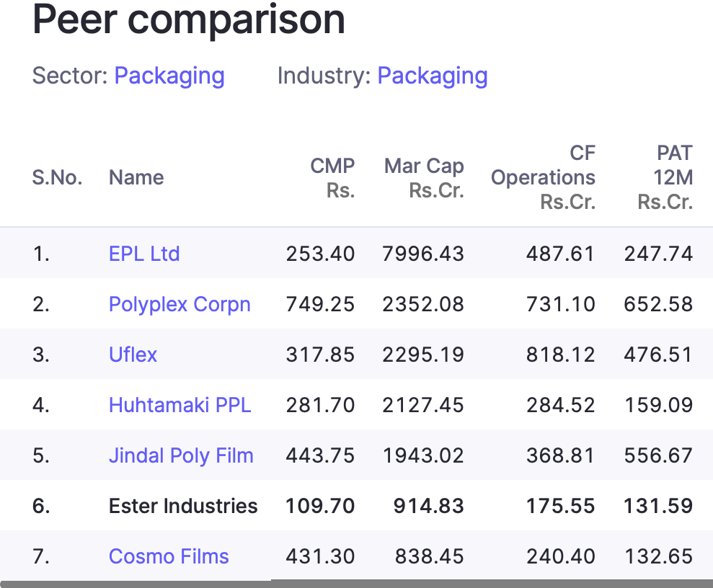Image resolution: width=713 pixels, height=588 pixels.
Task: Sort by Mar Cap Rs.Cr. header
Action: pyautogui.click(x=424, y=178)
